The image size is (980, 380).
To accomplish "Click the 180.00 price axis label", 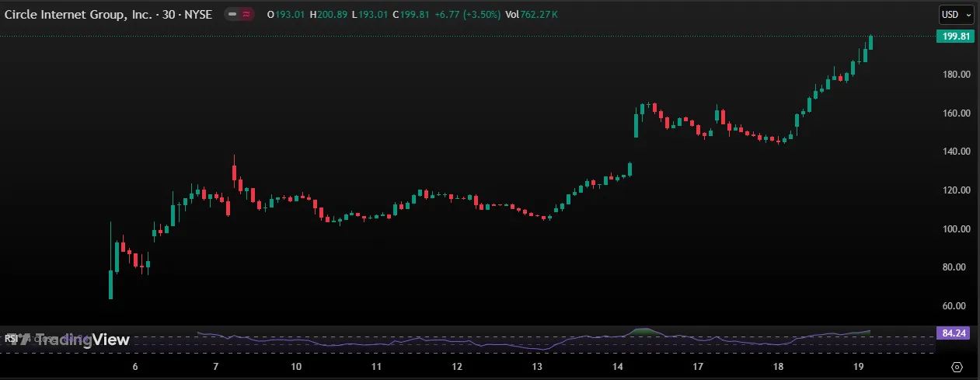I will tap(955, 75).
